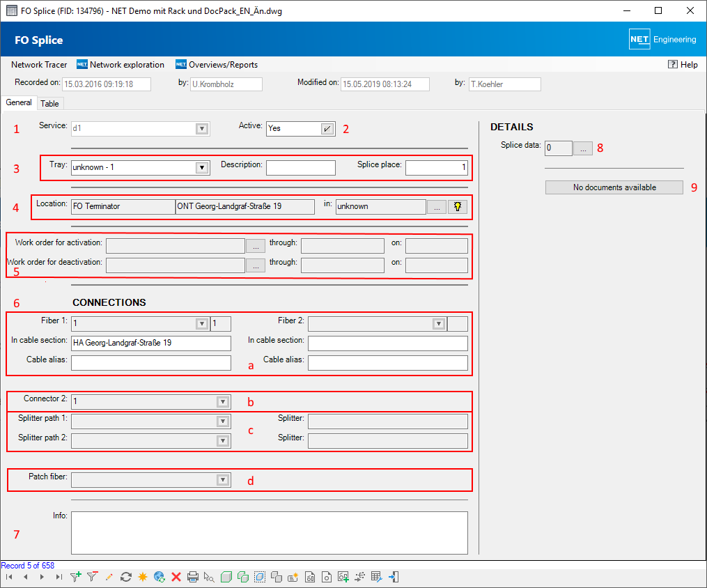Click the pencil edit icon
Image resolution: width=707 pixels, height=588 pixels.
tap(109, 577)
